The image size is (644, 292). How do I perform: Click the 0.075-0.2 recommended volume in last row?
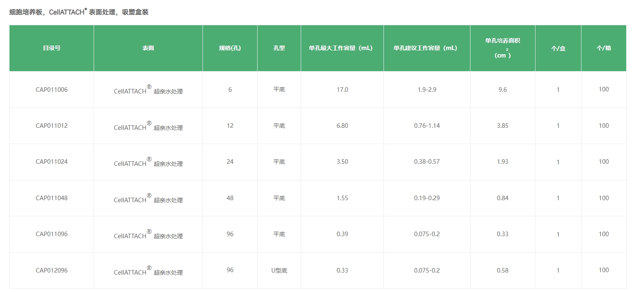(x=427, y=270)
